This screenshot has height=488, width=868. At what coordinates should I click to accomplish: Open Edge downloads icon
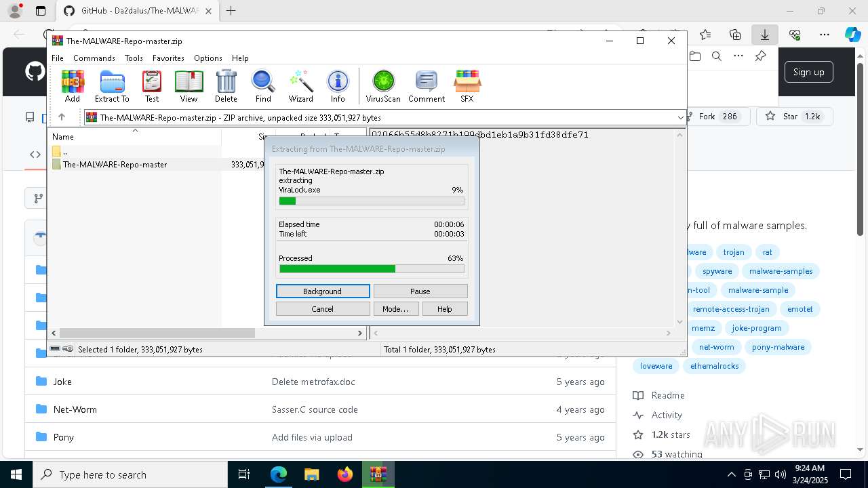[764, 35]
